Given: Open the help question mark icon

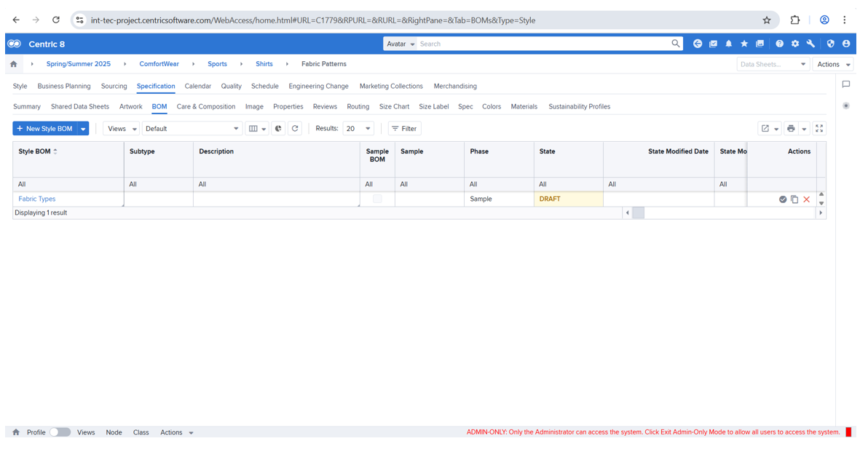Looking at the screenshot, I should (x=779, y=44).
